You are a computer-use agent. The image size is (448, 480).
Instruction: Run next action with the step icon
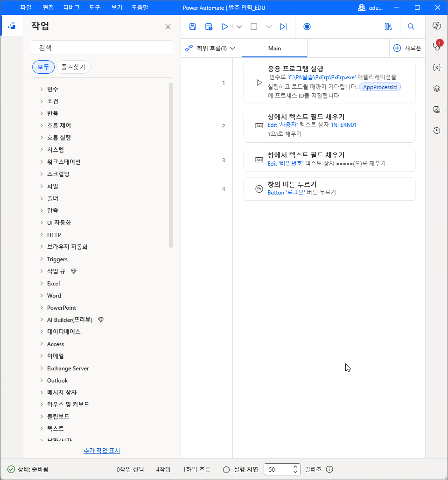pyautogui.click(x=283, y=27)
